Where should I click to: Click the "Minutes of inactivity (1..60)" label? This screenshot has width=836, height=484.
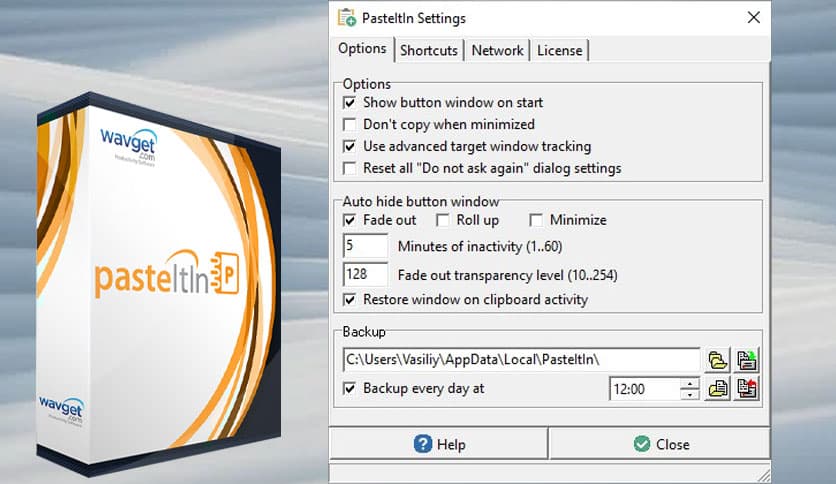tap(480, 246)
